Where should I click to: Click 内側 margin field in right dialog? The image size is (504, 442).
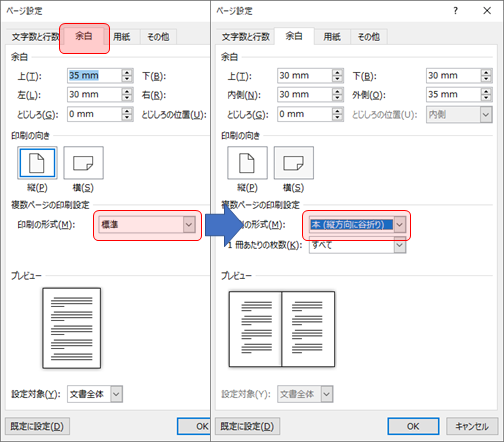(x=310, y=95)
